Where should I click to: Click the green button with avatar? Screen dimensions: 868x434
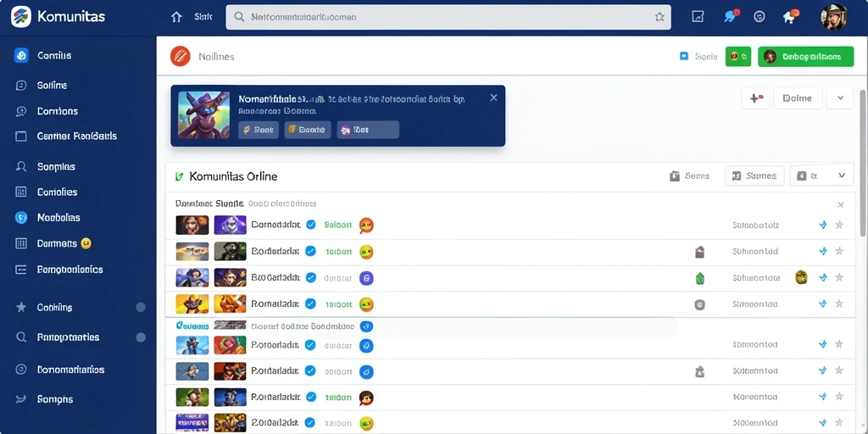(x=805, y=56)
